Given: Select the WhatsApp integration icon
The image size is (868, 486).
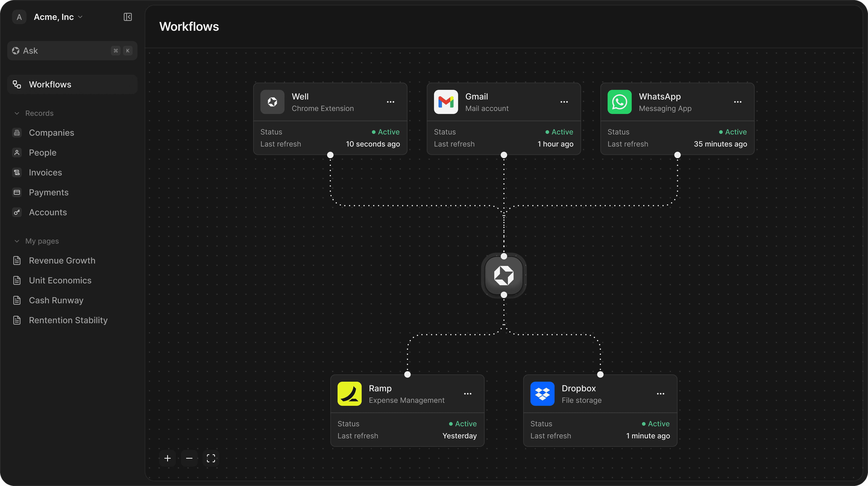Looking at the screenshot, I should (x=619, y=102).
